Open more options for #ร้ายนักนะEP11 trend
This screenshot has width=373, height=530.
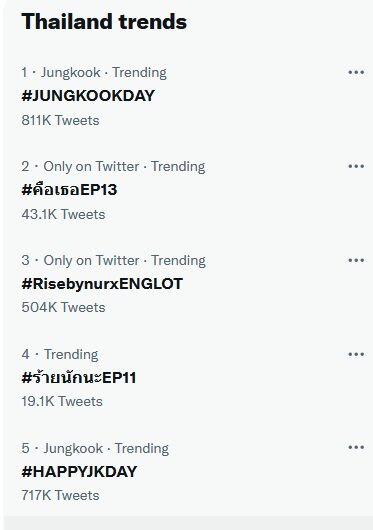point(356,354)
